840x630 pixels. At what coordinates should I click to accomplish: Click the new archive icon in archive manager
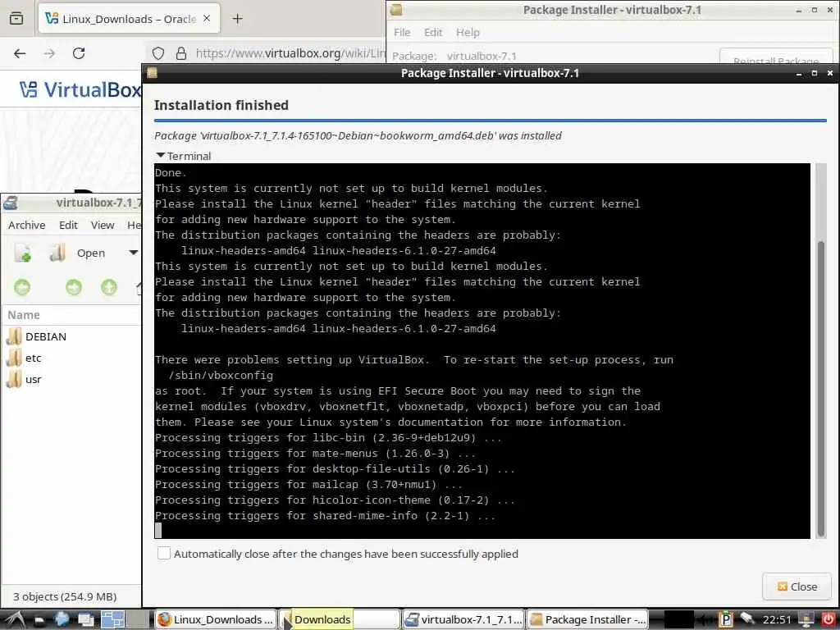tap(22, 253)
